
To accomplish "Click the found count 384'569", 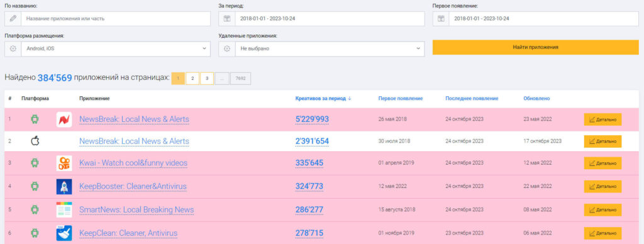I will pos(55,78).
